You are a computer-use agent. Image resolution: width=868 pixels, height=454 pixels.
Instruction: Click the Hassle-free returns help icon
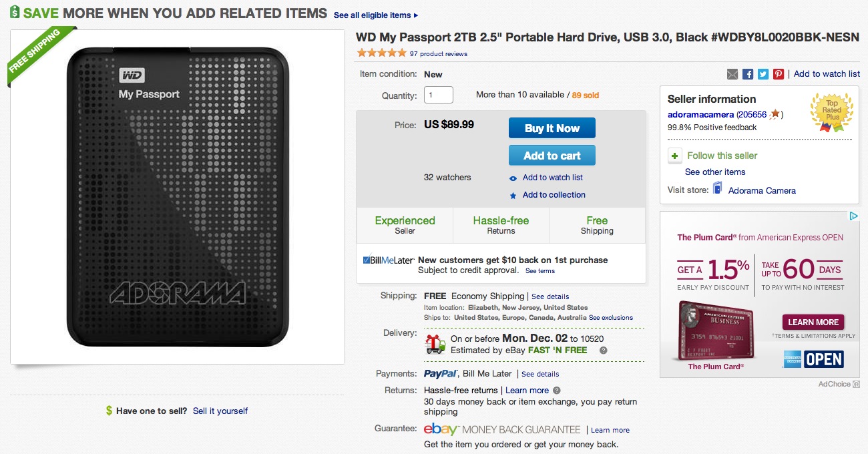point(557,391)
